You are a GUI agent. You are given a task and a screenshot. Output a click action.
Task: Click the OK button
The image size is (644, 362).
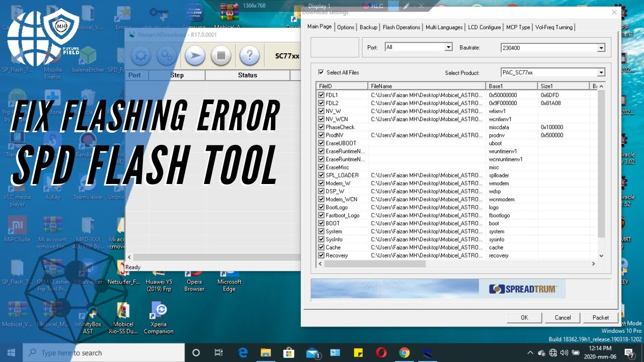tap(524, 317)
